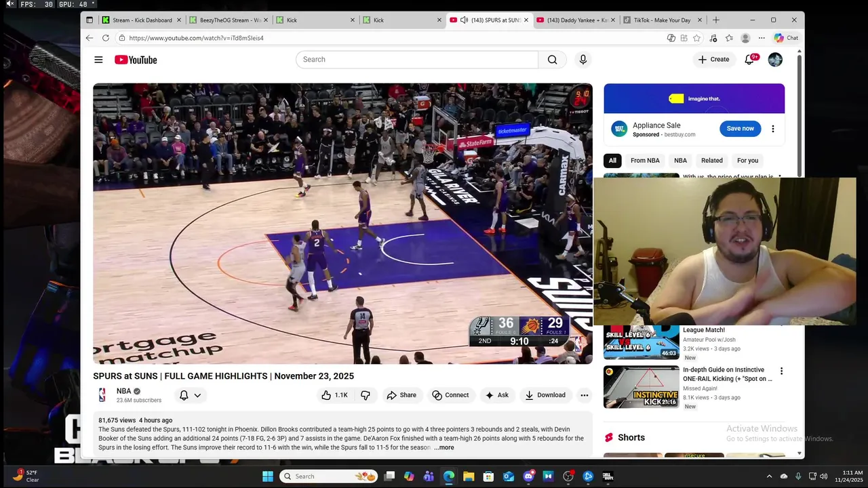
Task: Open NBA notification bell dropdown
Action: click(x=190, y=395)
